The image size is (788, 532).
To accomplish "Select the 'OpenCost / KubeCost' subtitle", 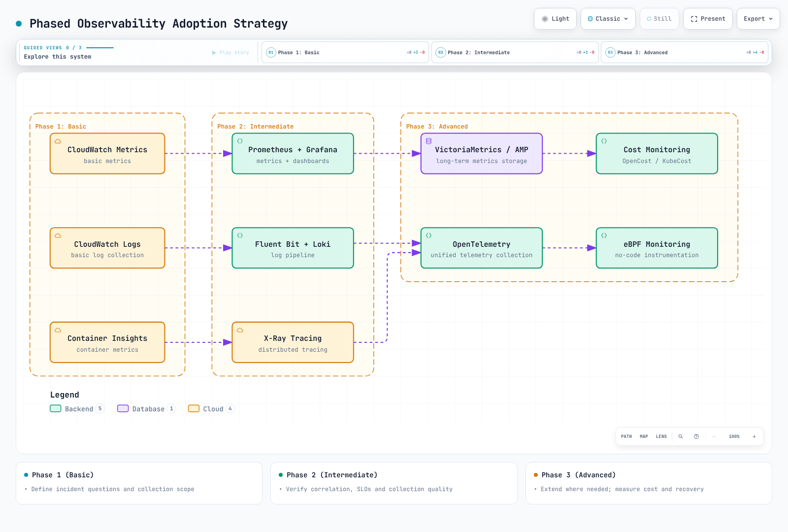I will [657, 161].
